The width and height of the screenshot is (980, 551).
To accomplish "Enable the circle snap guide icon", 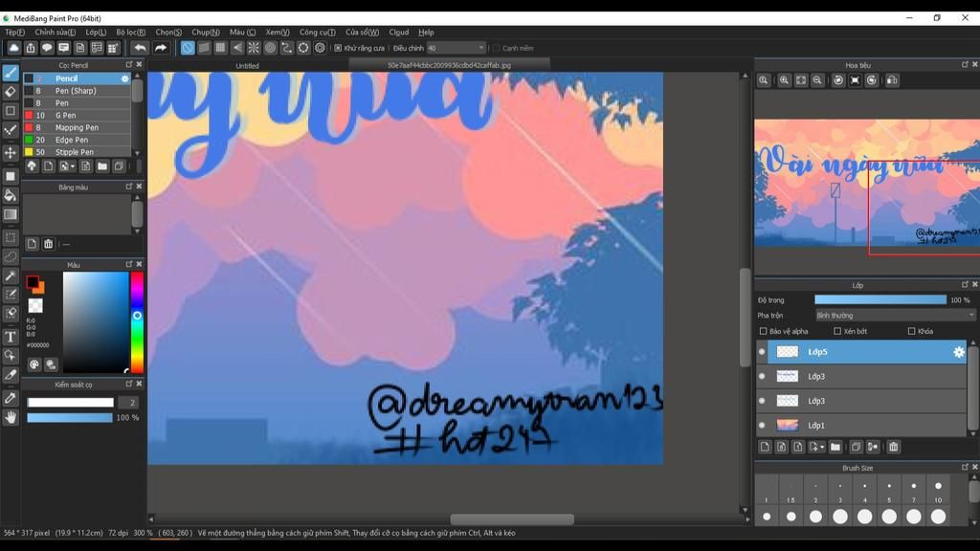I will pyautogui.click(x=270, y=48).
